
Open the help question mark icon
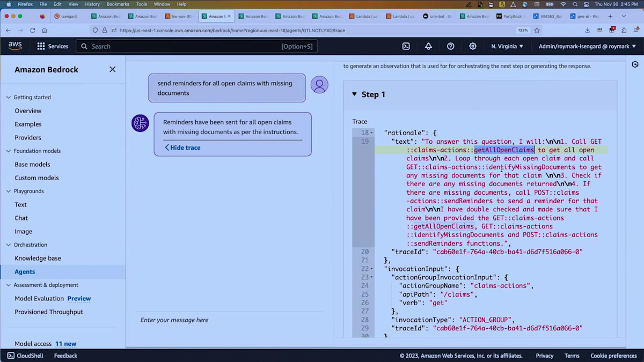(x=451, y=46)
